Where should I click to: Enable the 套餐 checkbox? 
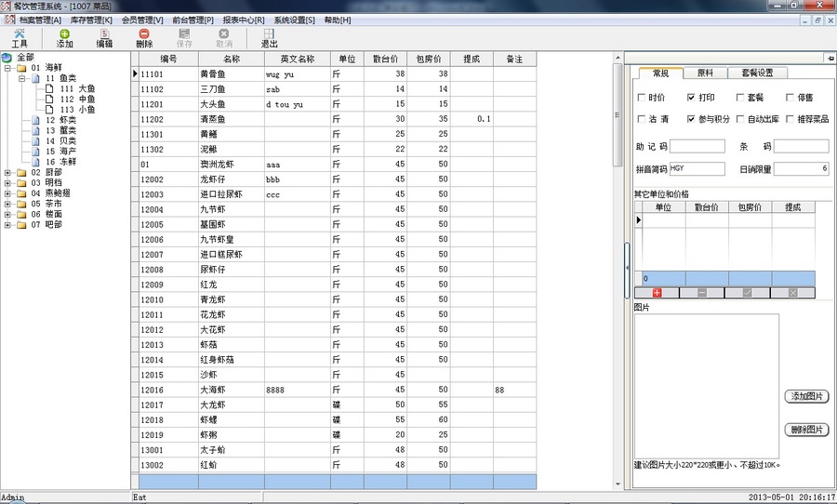(x=740, y=97)
